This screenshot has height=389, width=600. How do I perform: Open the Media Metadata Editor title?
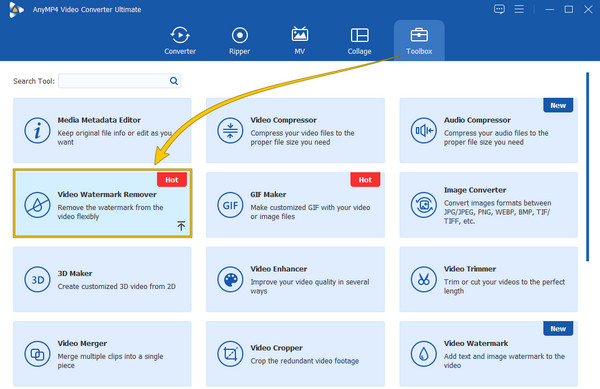(x=99, y=120)
